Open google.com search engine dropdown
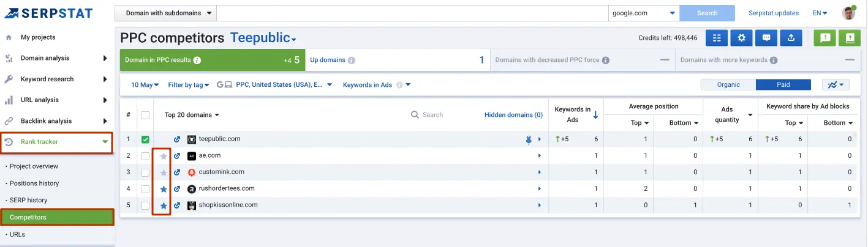Image resolution: width=868 pixels, height=247 pixels. click(644, 13)
